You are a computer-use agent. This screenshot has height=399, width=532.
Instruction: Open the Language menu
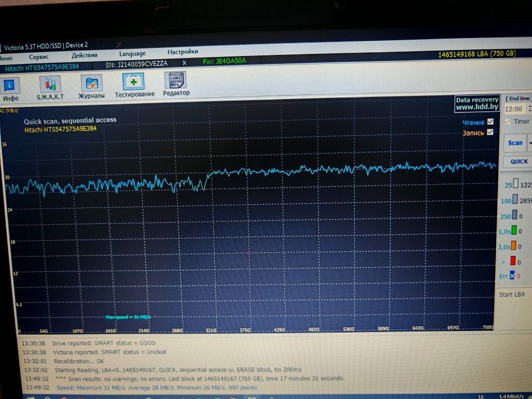pos(132,54)
